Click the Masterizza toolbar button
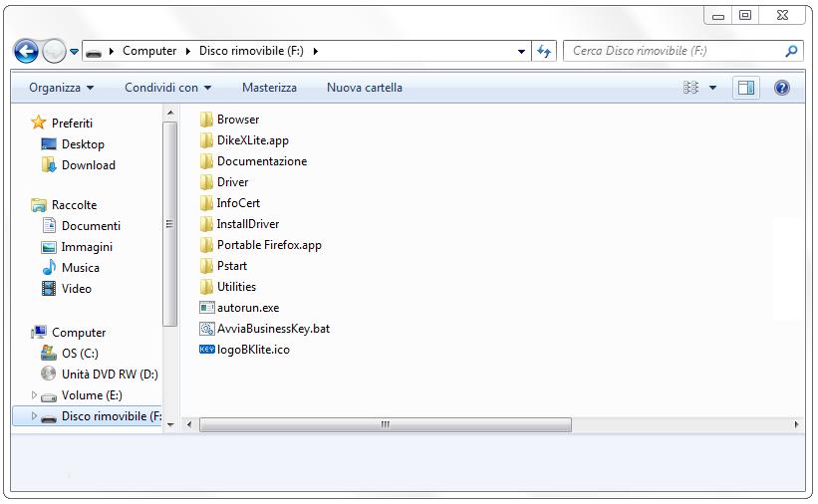 [x=269, y=88]
